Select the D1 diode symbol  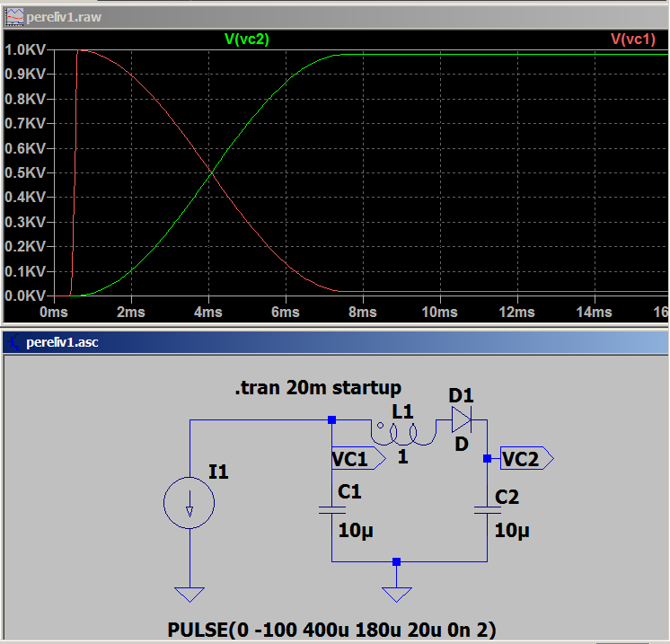(x=462, y=419)
